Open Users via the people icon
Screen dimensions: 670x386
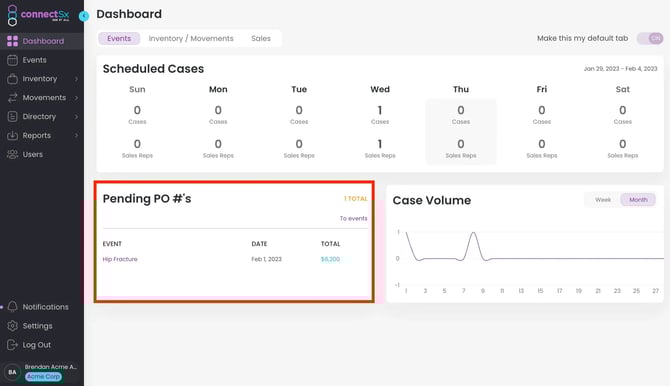pyautogui.click(x=12, y=154)
